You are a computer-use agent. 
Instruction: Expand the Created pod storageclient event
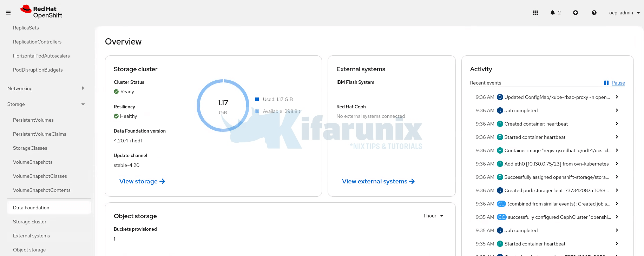point(617,190)
